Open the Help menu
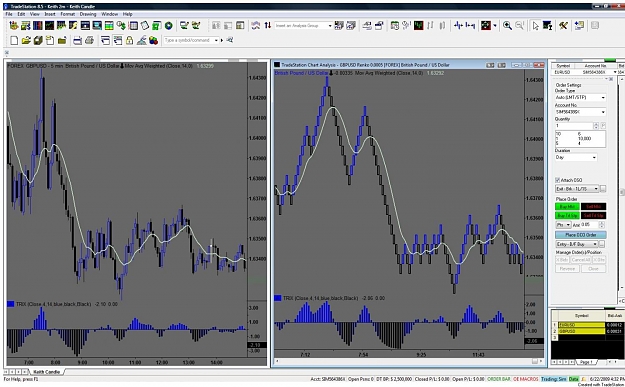Viewport: 625px width, 387px height. 127,14
